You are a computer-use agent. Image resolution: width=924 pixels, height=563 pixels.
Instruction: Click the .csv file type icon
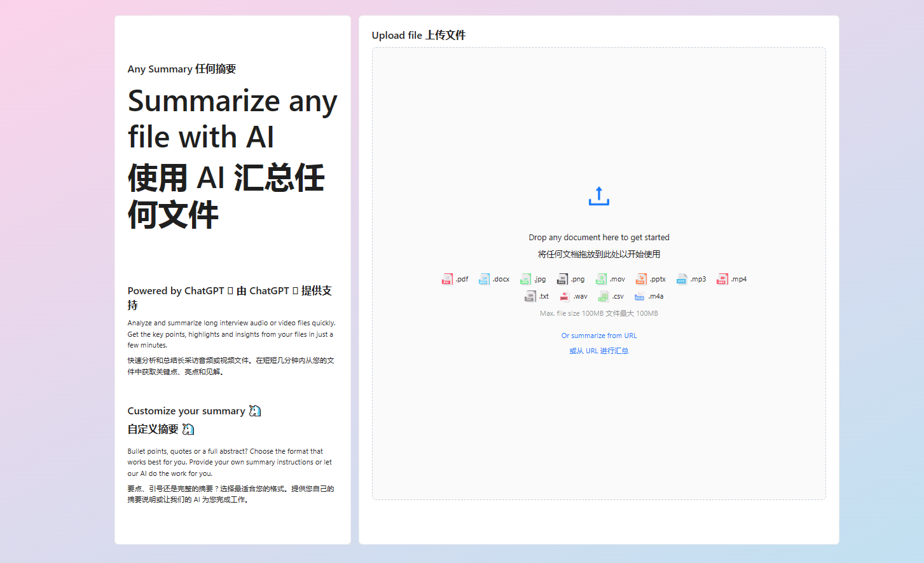pos(603,296)
